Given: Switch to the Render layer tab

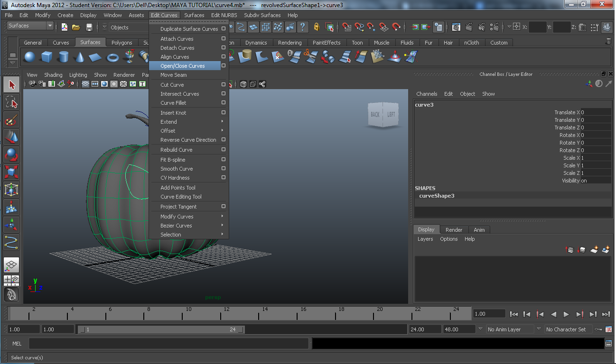Looking at the screenshot, I should [454, 230].
